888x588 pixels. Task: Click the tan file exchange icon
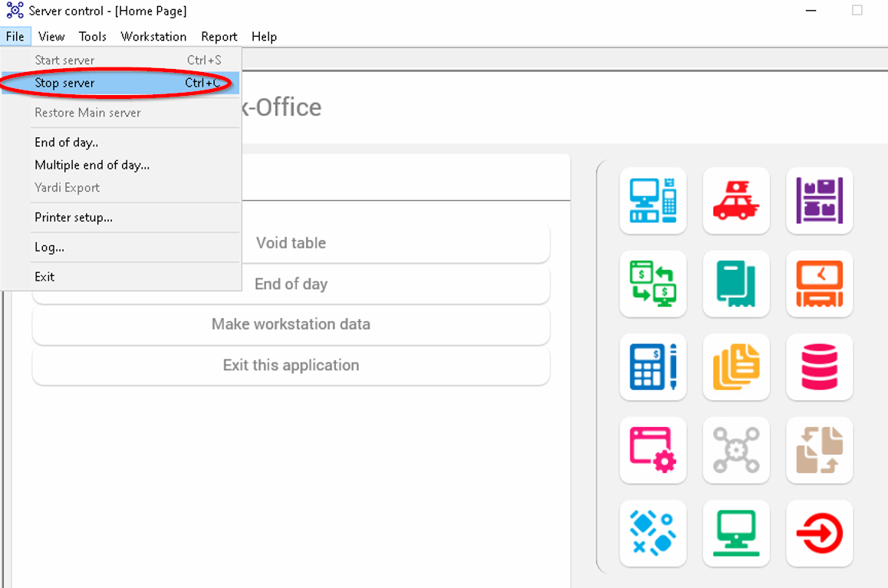click(820, 450)
